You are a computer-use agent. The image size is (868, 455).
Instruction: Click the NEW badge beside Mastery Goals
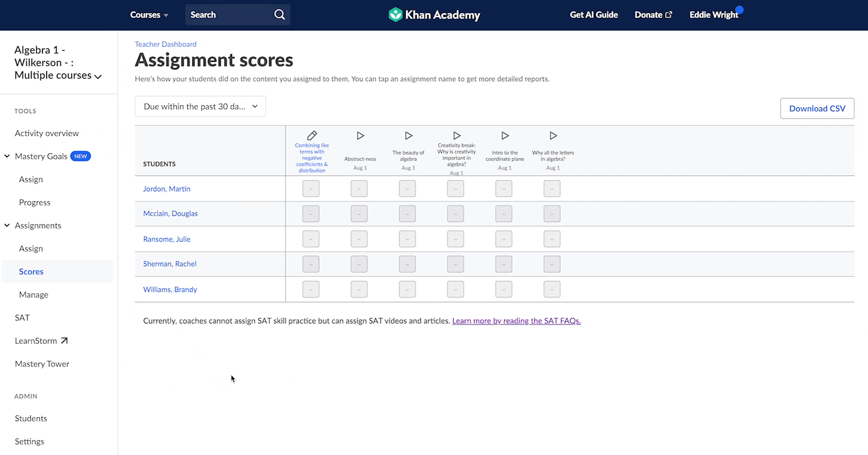pos(81,156)
